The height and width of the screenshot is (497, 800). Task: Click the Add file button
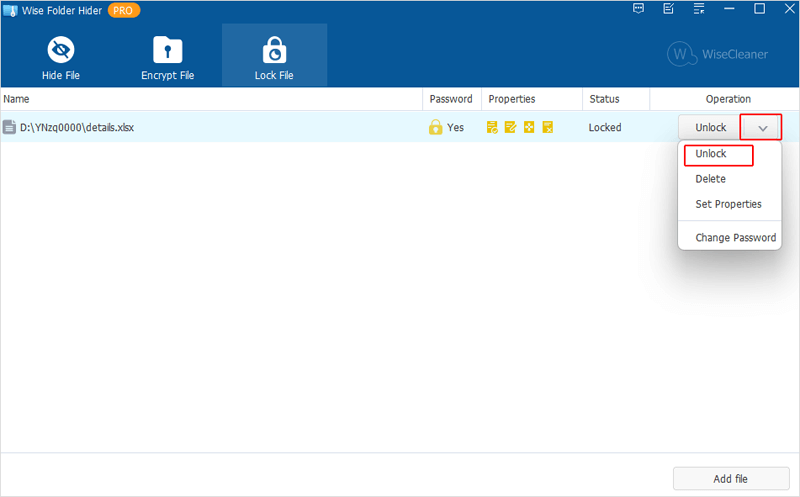731,479
